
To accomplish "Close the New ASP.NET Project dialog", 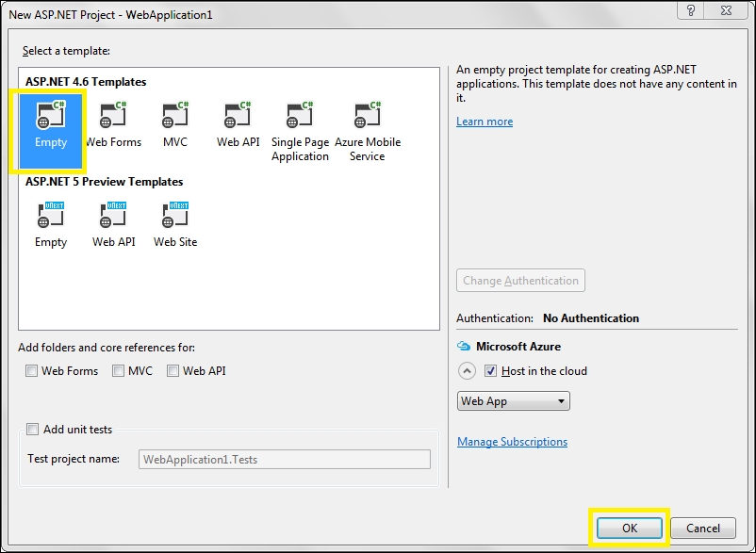I will tap(726, 10).
